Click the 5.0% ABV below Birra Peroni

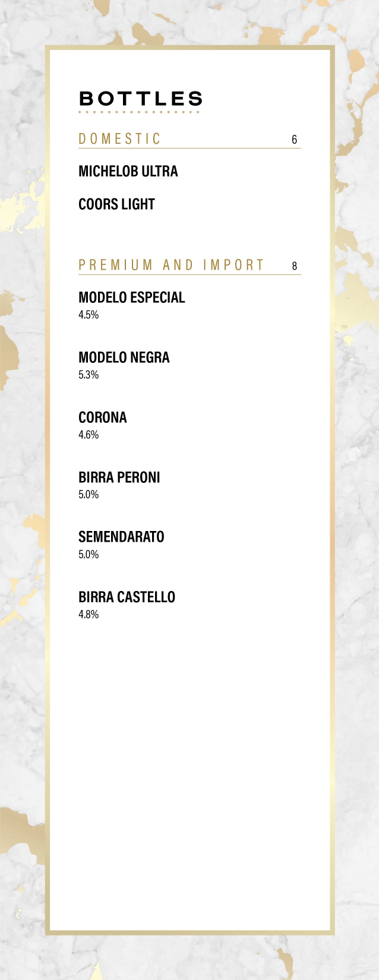pos(89,494)
